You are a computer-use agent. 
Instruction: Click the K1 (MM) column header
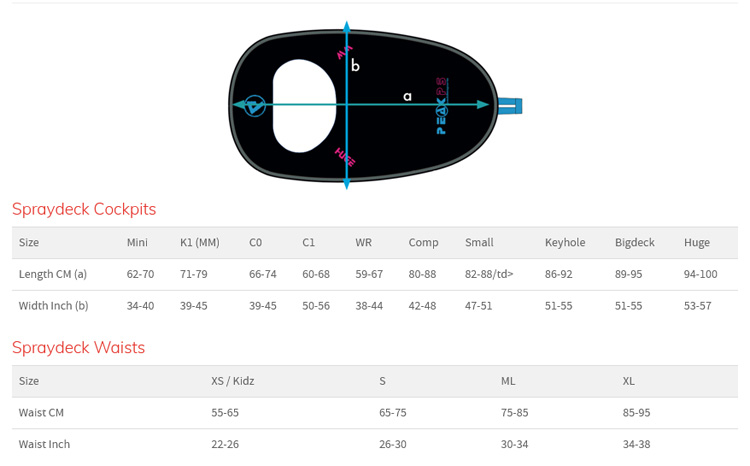click(200, 243)
